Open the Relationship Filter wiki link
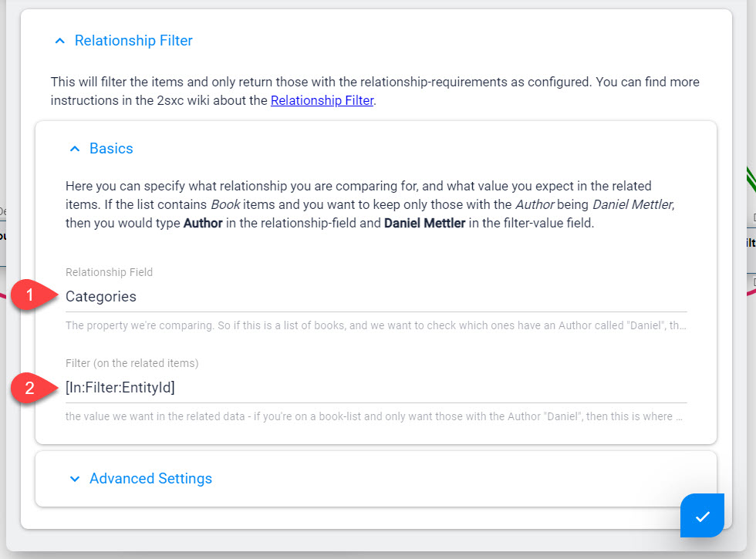Screen dimensions: 756x559 [x=322, y=100]
